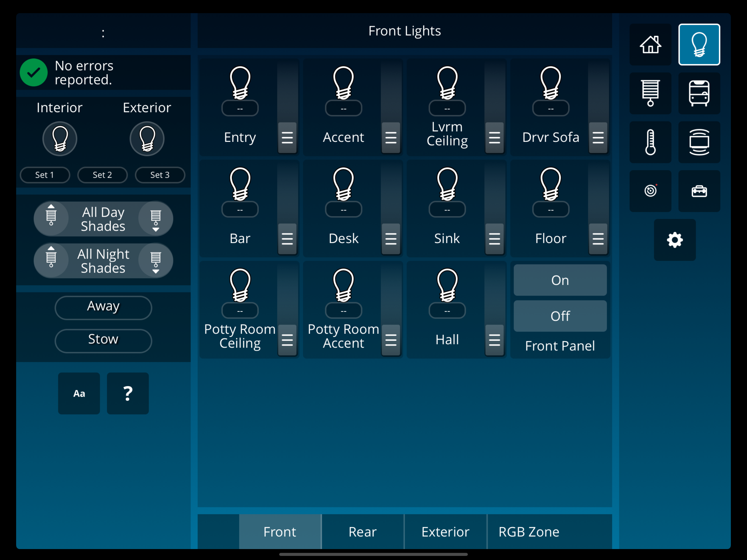Toggle the Accent light bulb
Image resolution: width=747 pixels, height=560 pixels.
point(343,83)
